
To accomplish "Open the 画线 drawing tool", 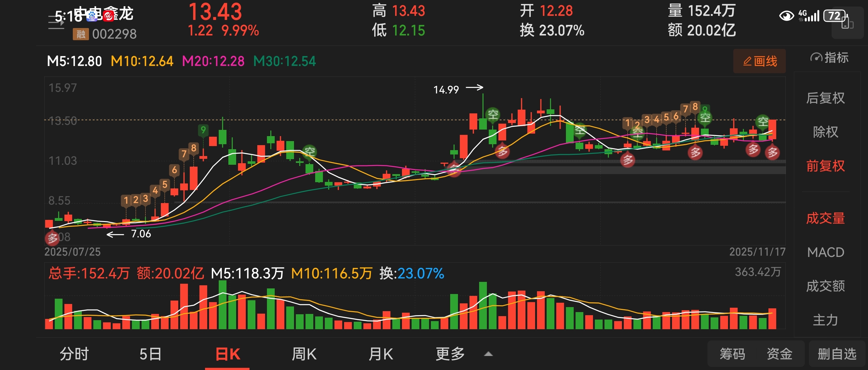I will tap(759, 61).
